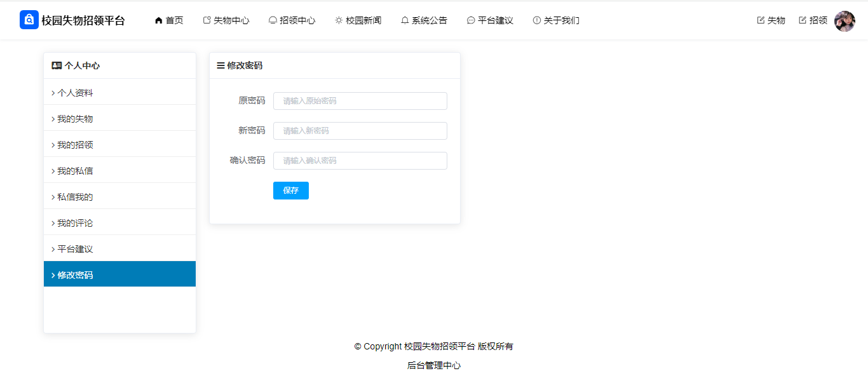Click the ID card icon in 个人中心 header
The height and width of the screenshot is (385, 868).
pyautogui.click(x=57, y=65)
